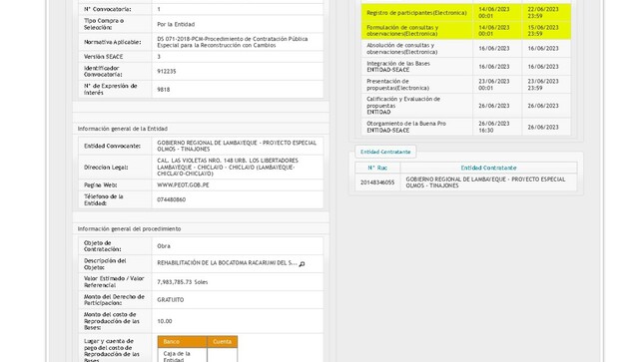Click the magnifier icon beside object description
The width and height of the screenshot is (644, 362).
click(x=302, y=264)
